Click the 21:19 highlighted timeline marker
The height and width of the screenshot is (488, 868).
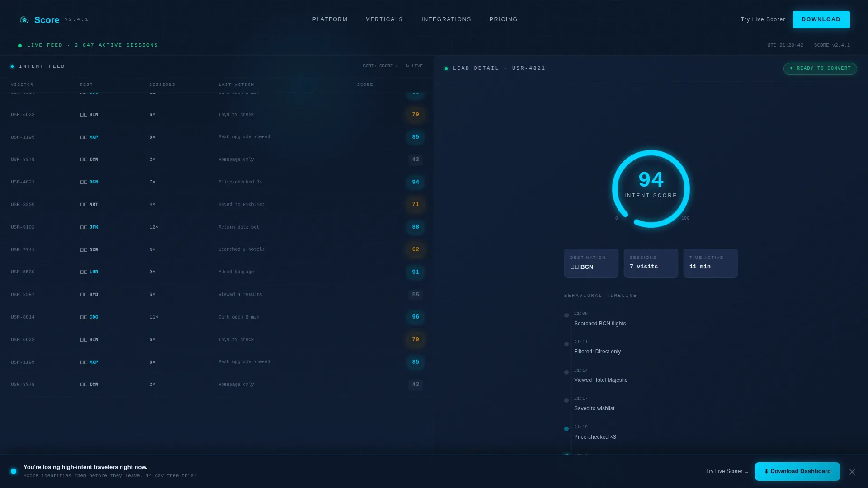click(x=566, y=429)
